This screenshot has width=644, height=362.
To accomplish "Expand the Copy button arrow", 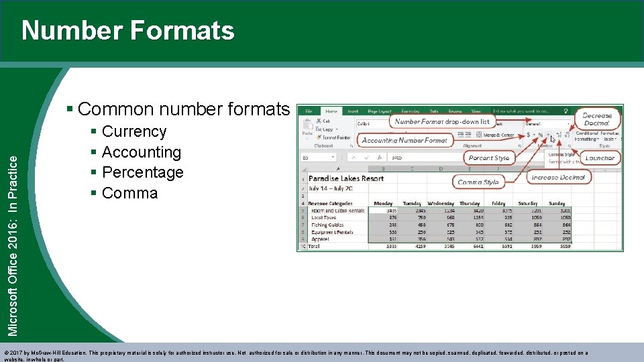I will [337, 129].
